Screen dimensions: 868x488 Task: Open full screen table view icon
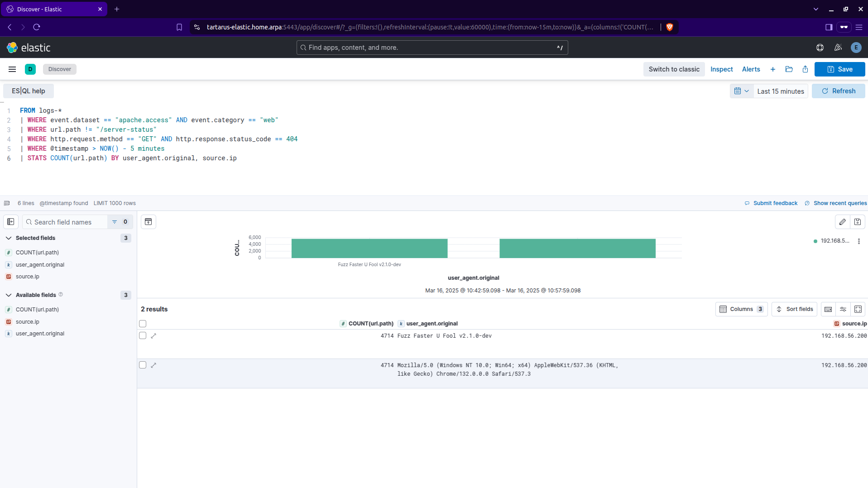pos(858,309)
